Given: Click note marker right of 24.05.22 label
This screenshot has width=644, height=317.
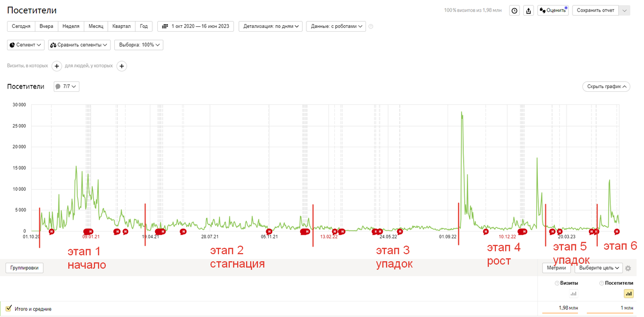Looking at the screenshot, I should 400,232.
